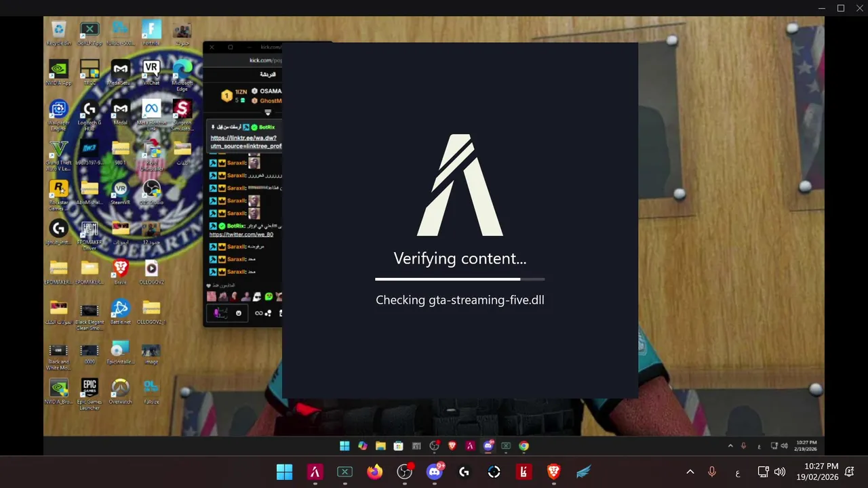This screenshot has height=488, width=868.
Task: Open Rockstar Games Launcher desktop shortcut
Action: [x=58, y=195]
